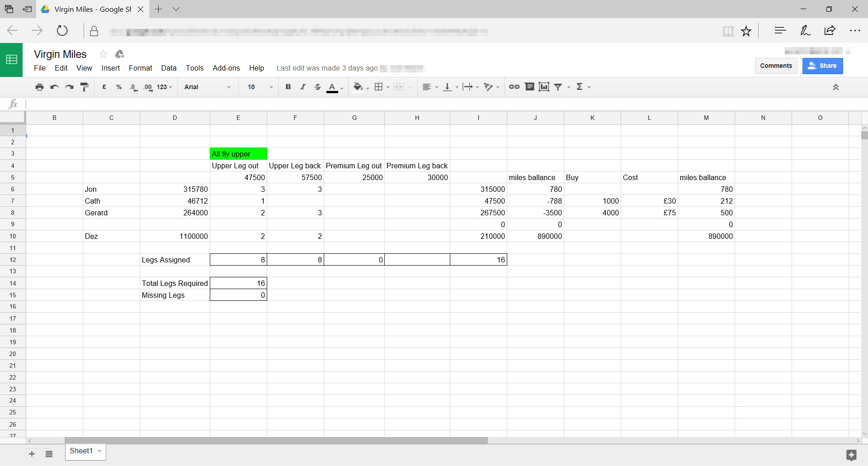Open the font size 10 dropdown

pos(260,87)
